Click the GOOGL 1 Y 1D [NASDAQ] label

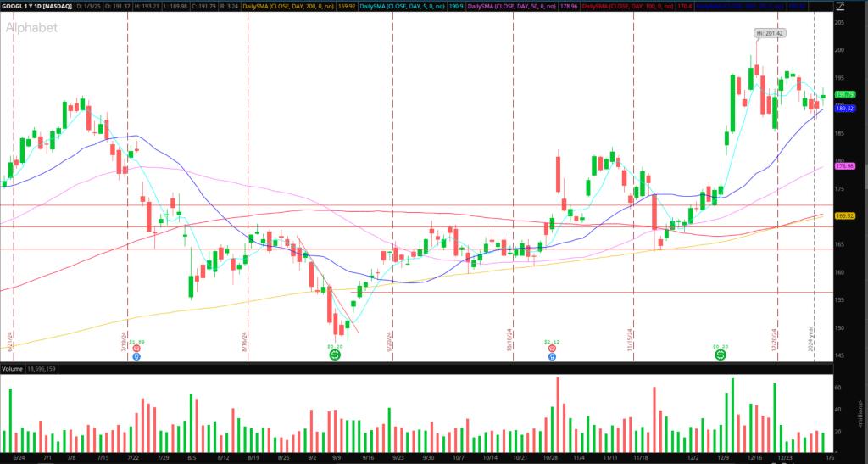(36, 7)
